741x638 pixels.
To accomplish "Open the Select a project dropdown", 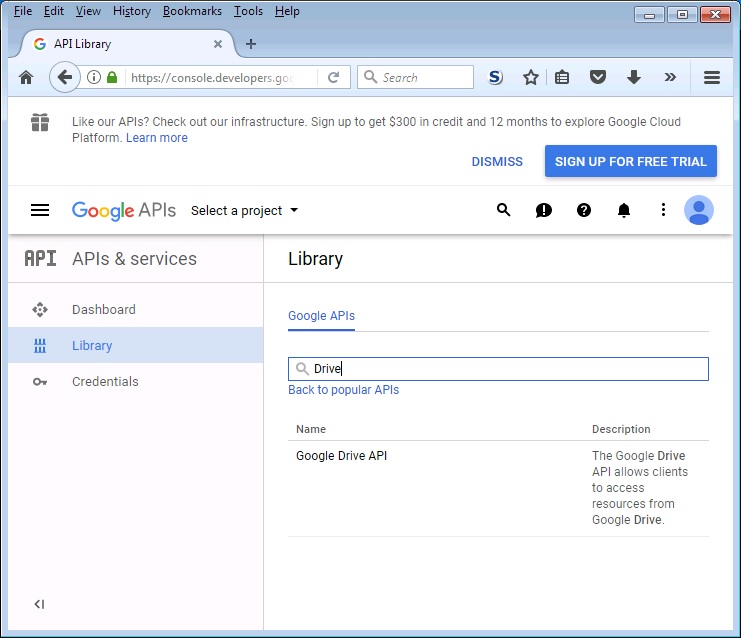I will point(244,210).
